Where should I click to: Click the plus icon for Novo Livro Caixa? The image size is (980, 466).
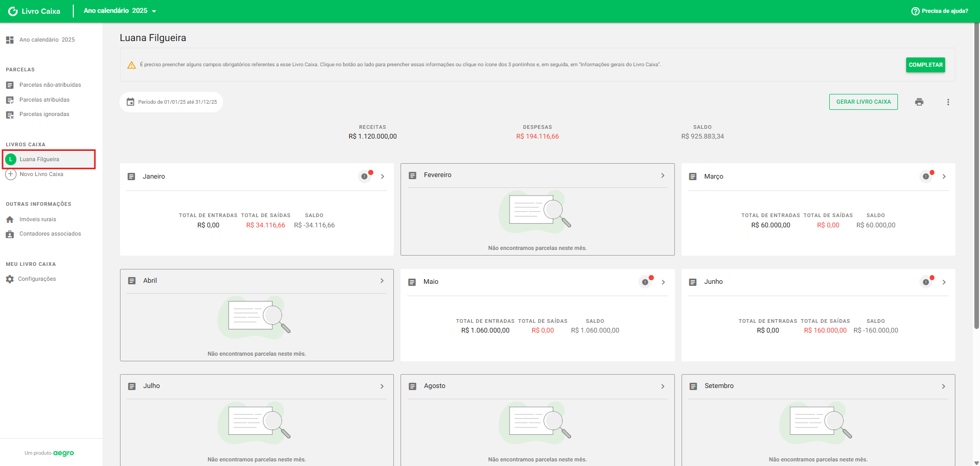[x=11, y=174]
